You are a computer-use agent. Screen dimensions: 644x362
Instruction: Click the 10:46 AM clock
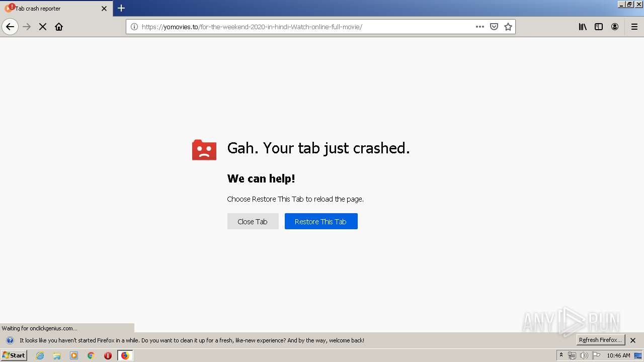(618, 355)
